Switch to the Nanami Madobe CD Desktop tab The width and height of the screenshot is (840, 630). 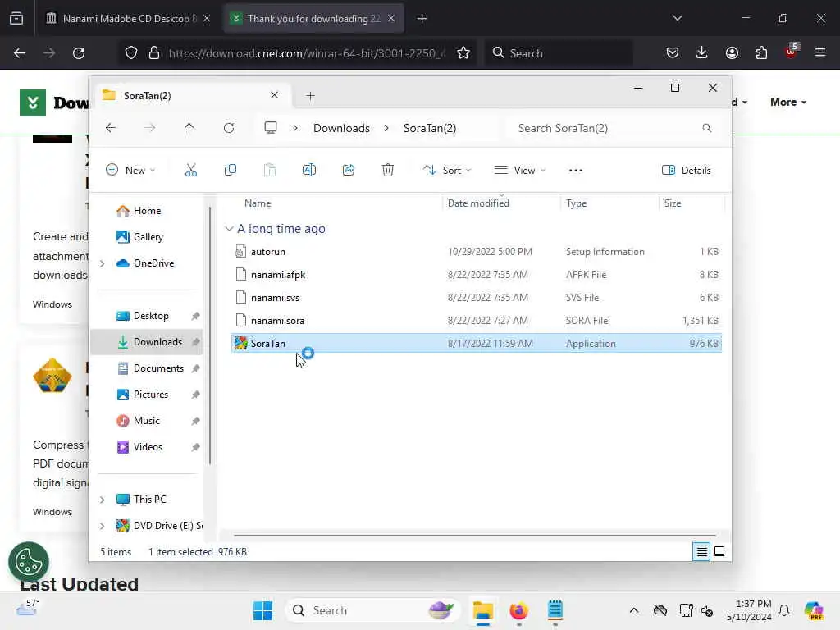[127, 18]
